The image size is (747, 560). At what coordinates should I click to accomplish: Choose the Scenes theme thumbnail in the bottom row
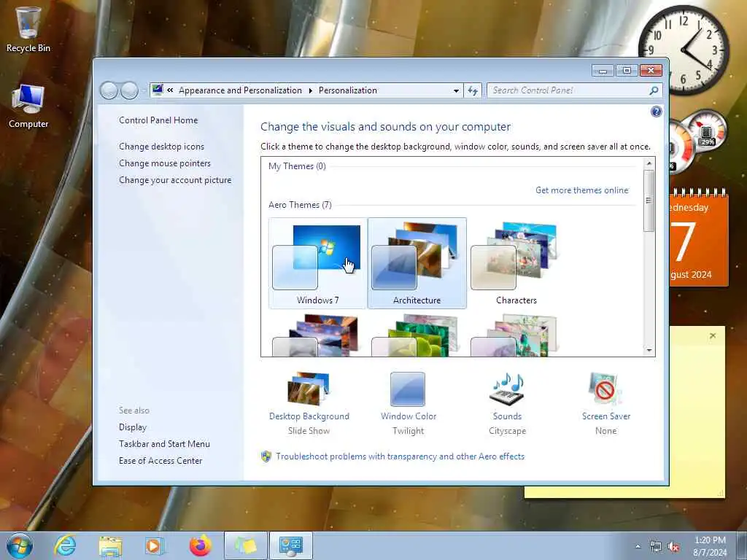(x=516, y=335)
